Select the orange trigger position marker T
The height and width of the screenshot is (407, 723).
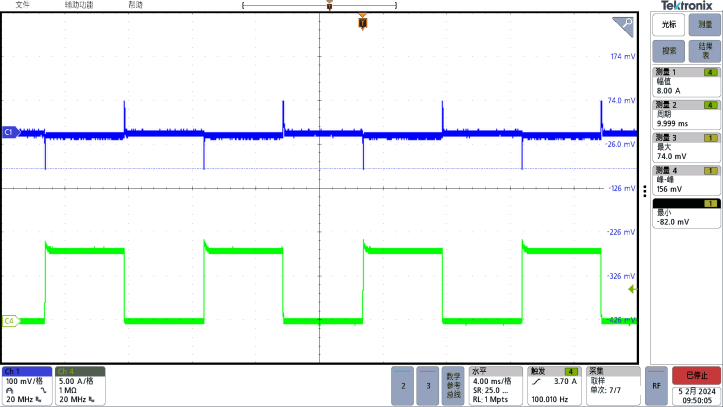click(362, 23)
